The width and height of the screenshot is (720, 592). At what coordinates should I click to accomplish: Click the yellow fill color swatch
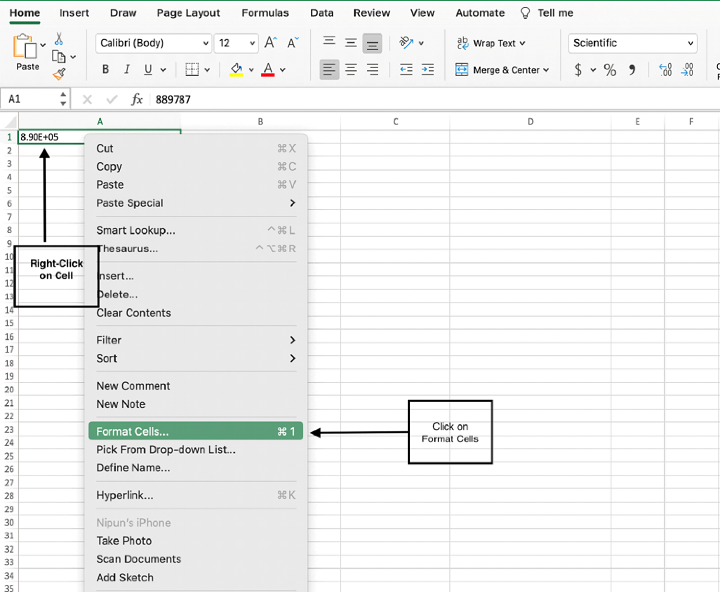click(236, 70)
